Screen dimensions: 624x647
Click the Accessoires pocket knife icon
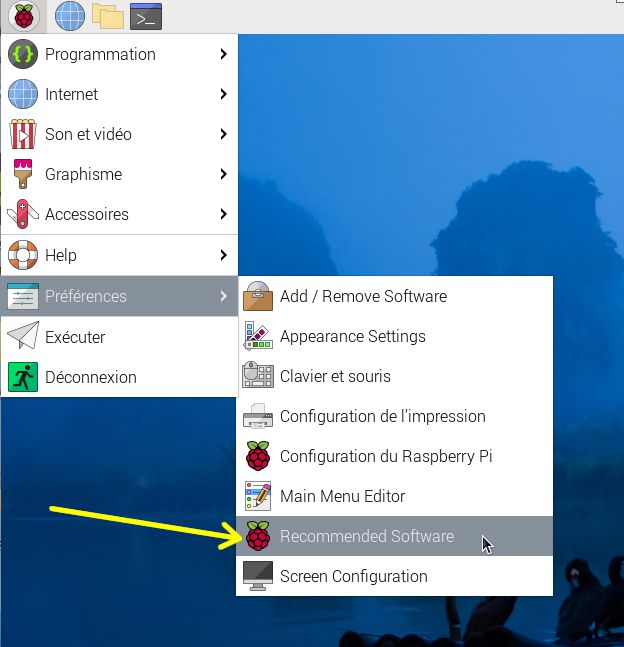pyautogui.click(x=23, y=214)
